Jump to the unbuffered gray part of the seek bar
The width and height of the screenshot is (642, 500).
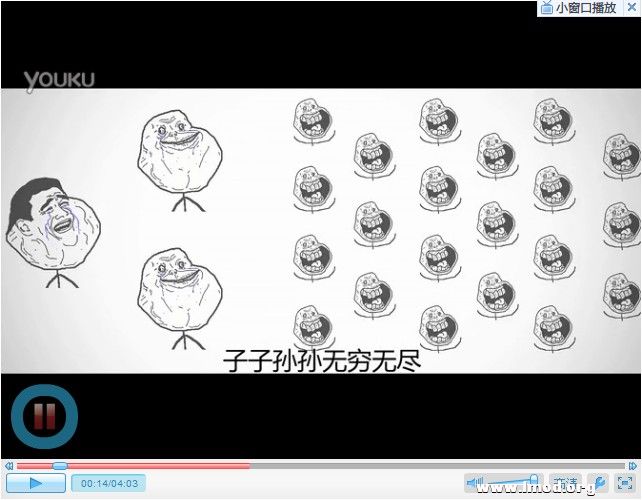click(x=430, y=466)
